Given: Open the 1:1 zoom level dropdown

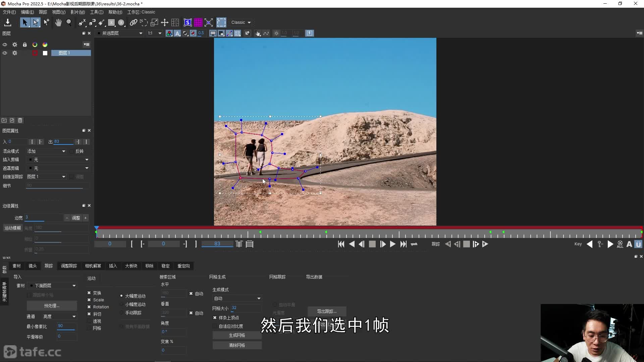Looking at the screenshot, I should point(155,33).
